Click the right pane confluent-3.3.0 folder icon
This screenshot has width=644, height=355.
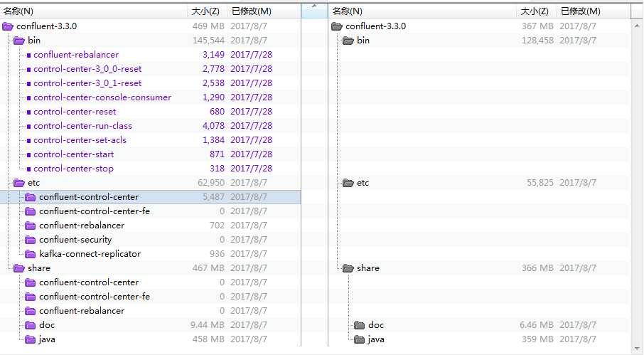tap(337, 26)
